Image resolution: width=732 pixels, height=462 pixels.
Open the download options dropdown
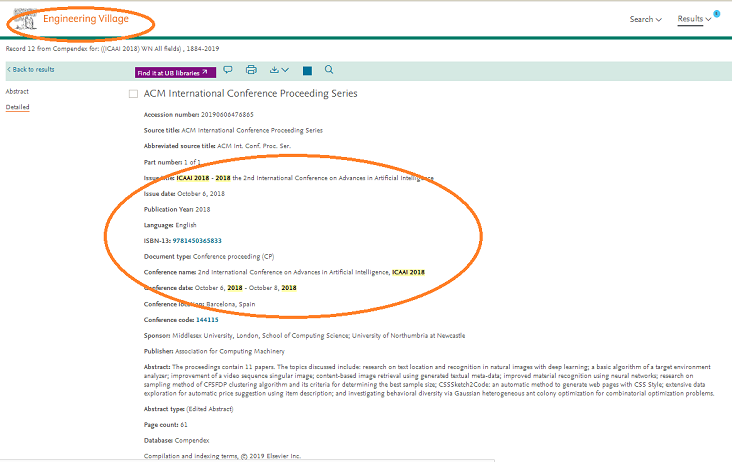(279, 70)
